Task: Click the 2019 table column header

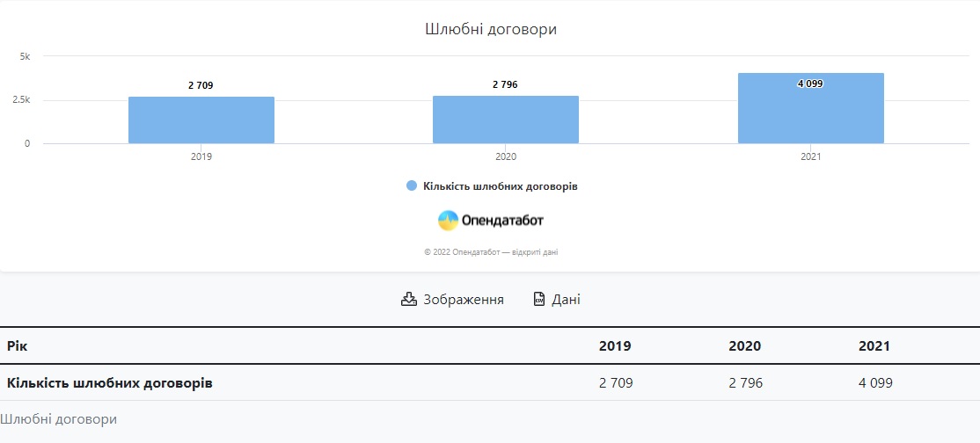Action: tap(615, 346)
